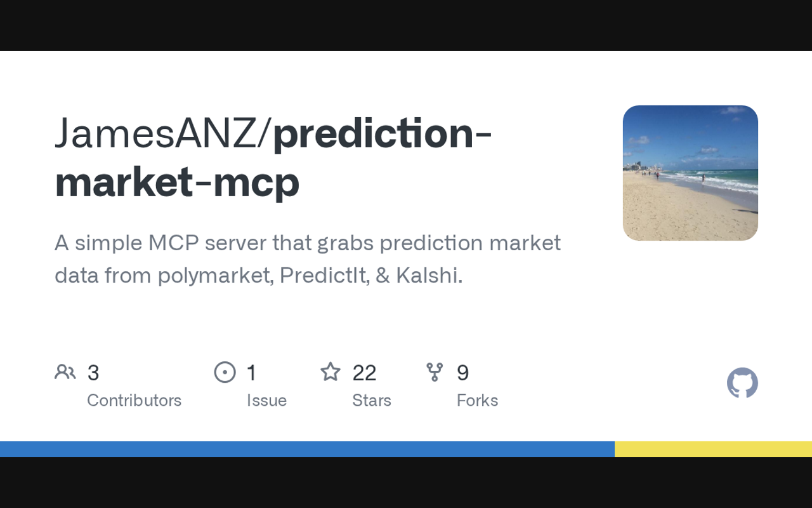Screen dimensions: 812x508
Task: Select the yellow language bar segment
Action: point(713,449)
